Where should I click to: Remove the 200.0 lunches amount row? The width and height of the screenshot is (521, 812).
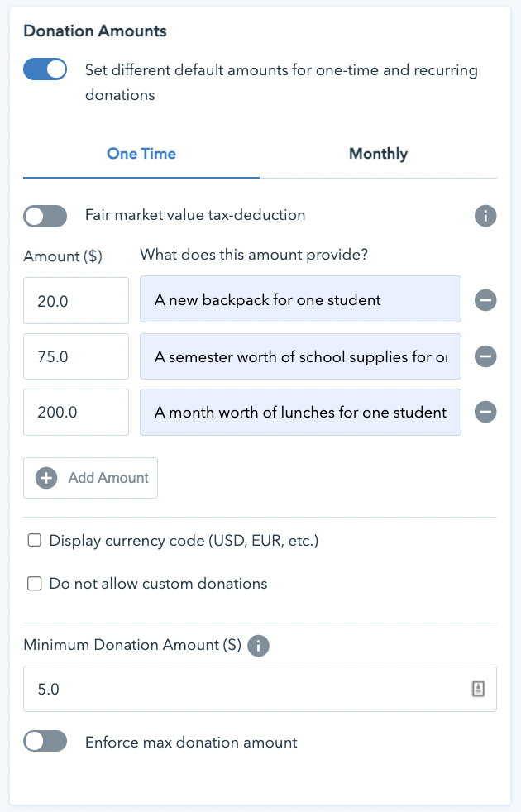[x=485, y=412]
